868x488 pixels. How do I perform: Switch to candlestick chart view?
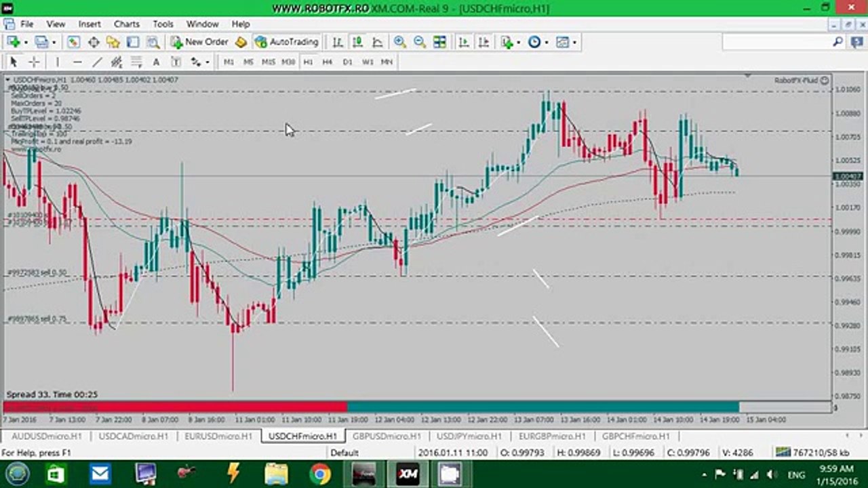pyautogui.click(x=357, y=42)
